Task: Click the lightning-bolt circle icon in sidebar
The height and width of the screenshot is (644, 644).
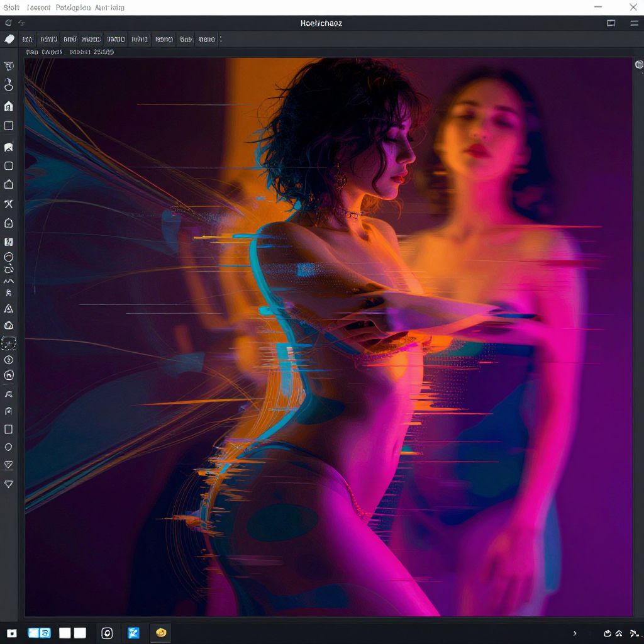Action: point(9,360)
